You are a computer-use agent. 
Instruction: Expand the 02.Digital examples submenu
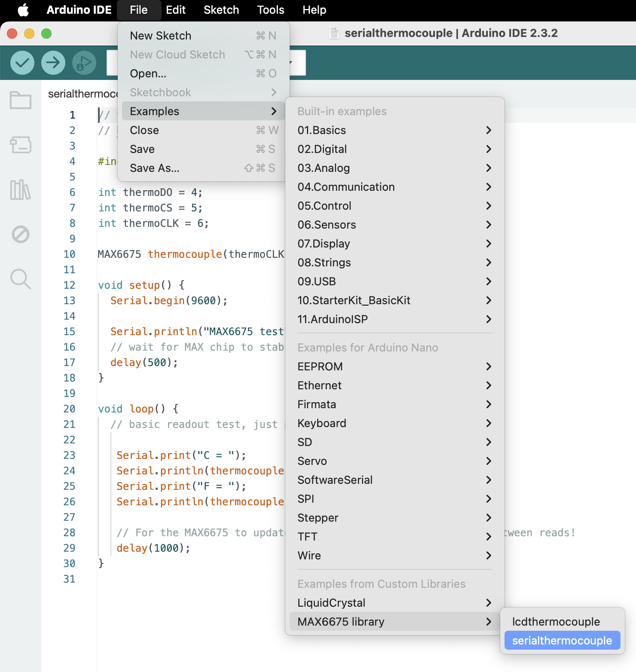394,149
